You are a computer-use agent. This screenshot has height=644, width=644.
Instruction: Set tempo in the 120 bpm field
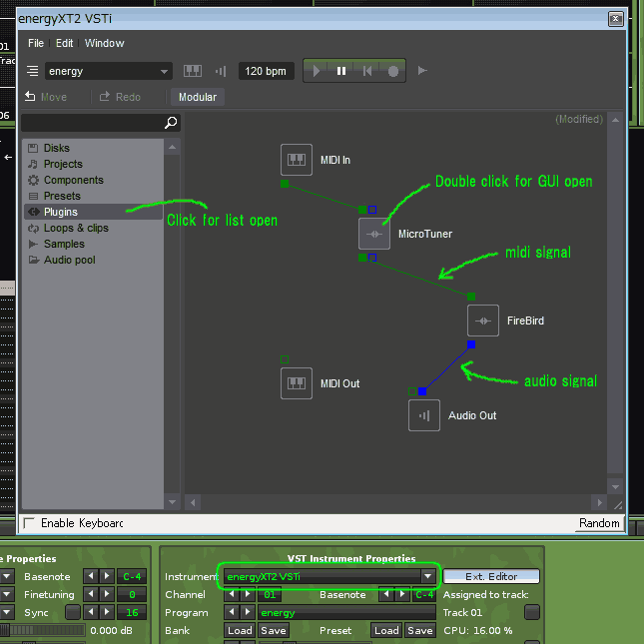click(266, 71)
